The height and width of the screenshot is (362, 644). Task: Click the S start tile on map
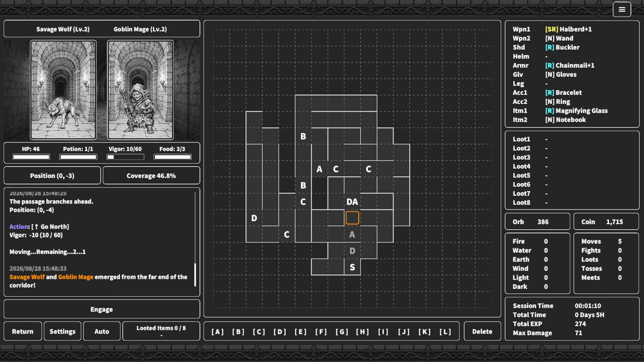(352, 267)
